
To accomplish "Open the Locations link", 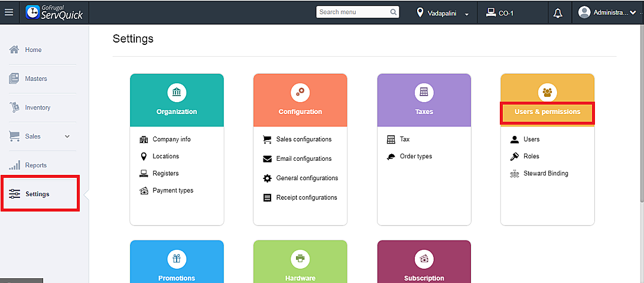I will pos(166,156).
